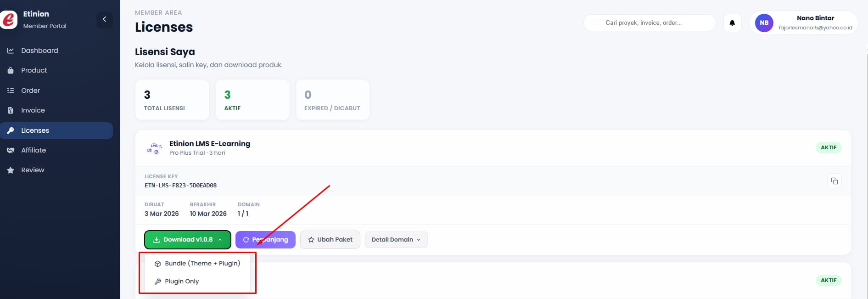Click the Etinion LMS product thumbnail
Screen dimensions: 868x299
pyautogui.click(x=154, y=148)
